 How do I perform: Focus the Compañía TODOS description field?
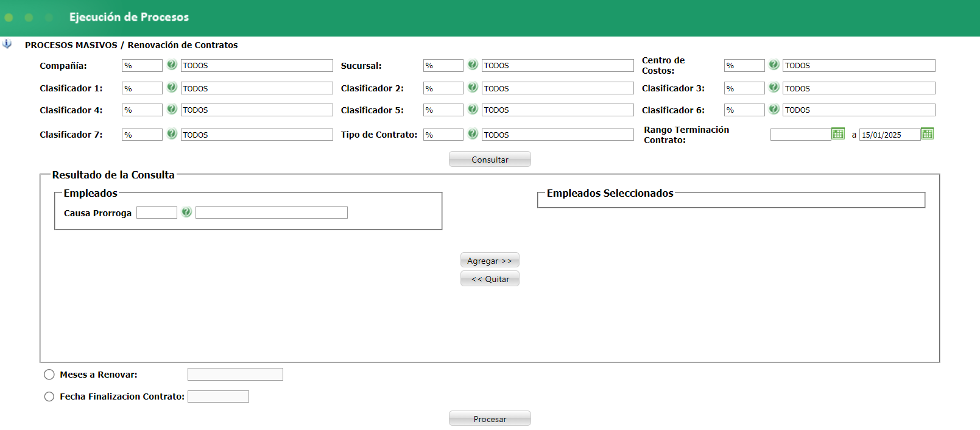(x=257, y=65)
